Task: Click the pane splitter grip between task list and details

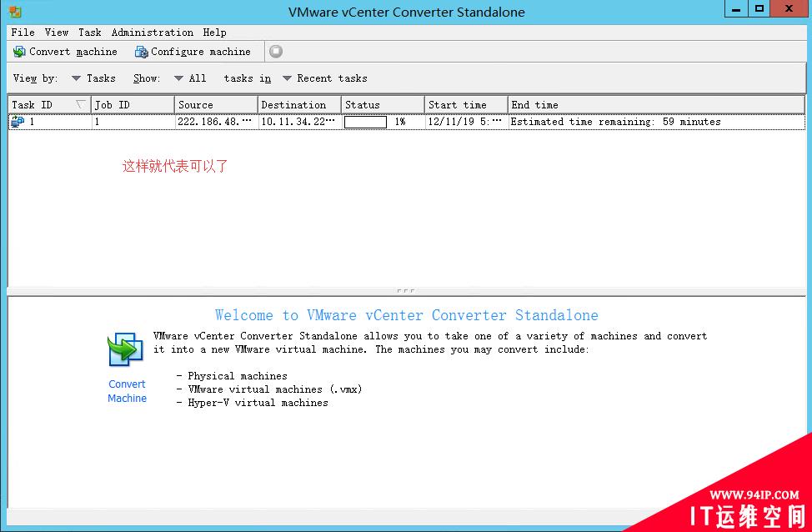Action: point(406,291)
